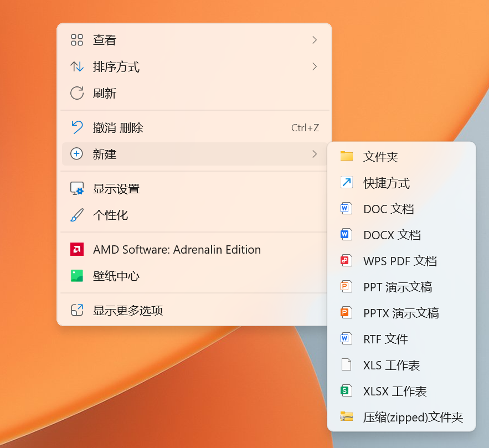The image size is (489, 448).
Task: Click the 壁纸中心 green icon
Action: pos(77,276)
